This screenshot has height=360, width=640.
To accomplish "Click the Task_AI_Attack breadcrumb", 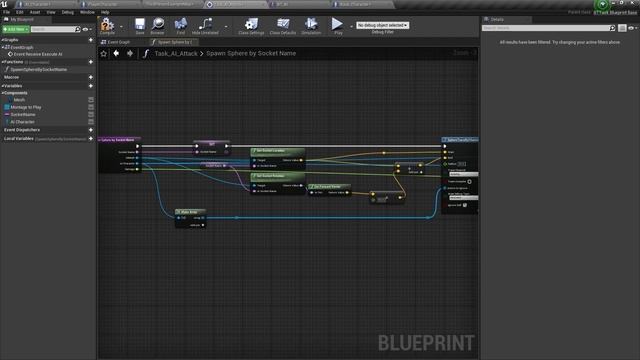I will pyautogui.click(x=176, y=53).
